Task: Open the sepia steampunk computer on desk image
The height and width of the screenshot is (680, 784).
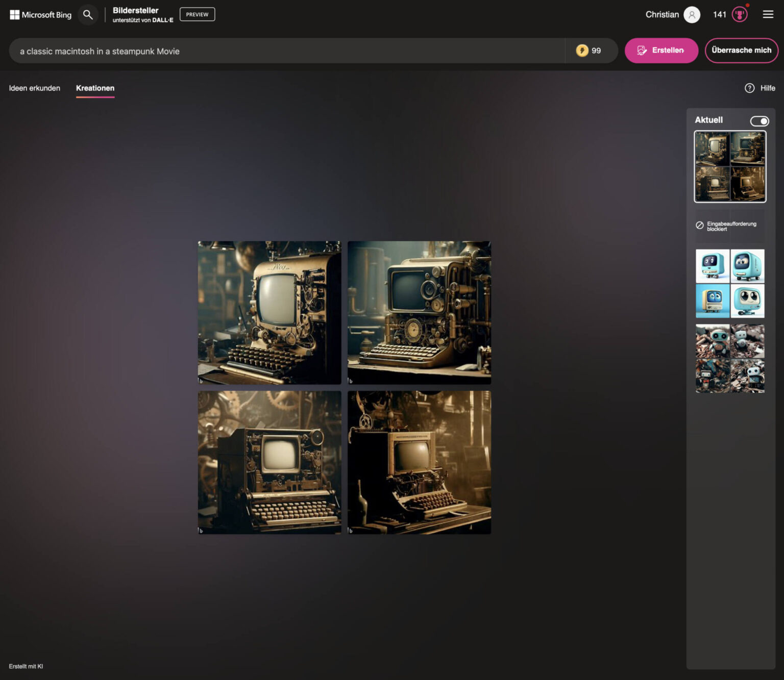Action: tap(419, 463)
